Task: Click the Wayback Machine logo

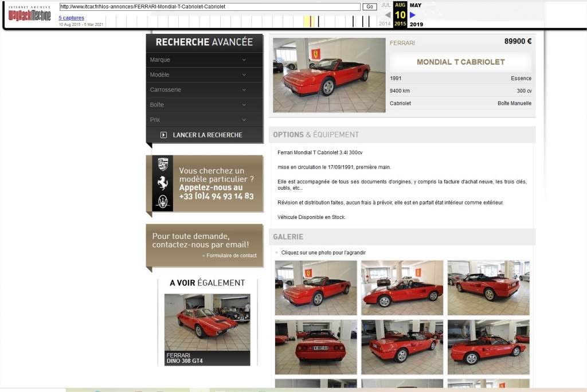Action: pos(30,14)
